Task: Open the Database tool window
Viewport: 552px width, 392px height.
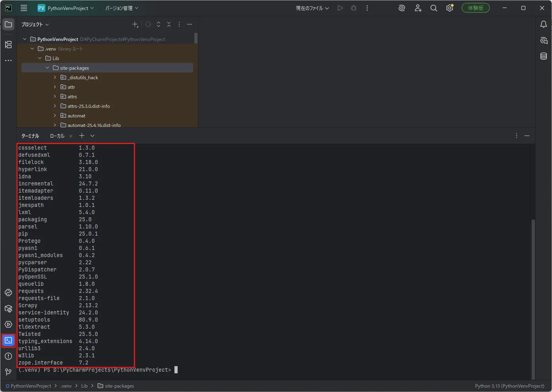Action: (x=544, y=56)
